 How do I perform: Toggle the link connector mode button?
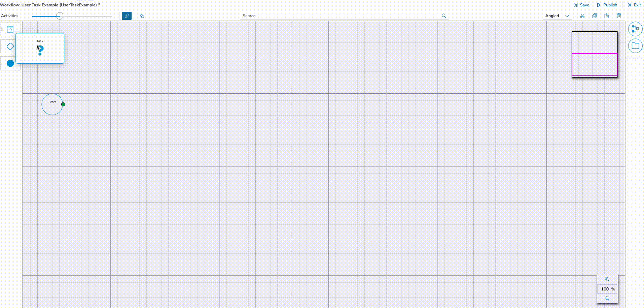click(127, 16)
